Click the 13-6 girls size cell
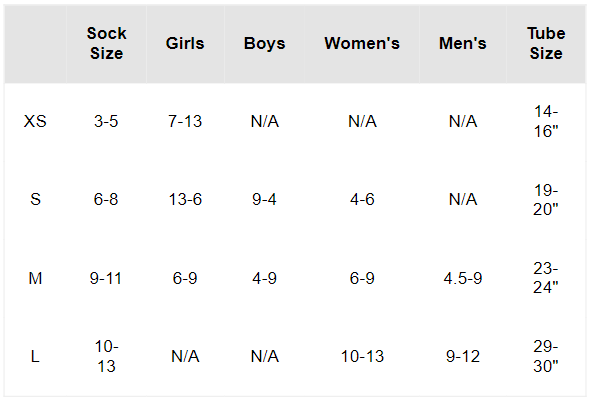 point(185,199)
